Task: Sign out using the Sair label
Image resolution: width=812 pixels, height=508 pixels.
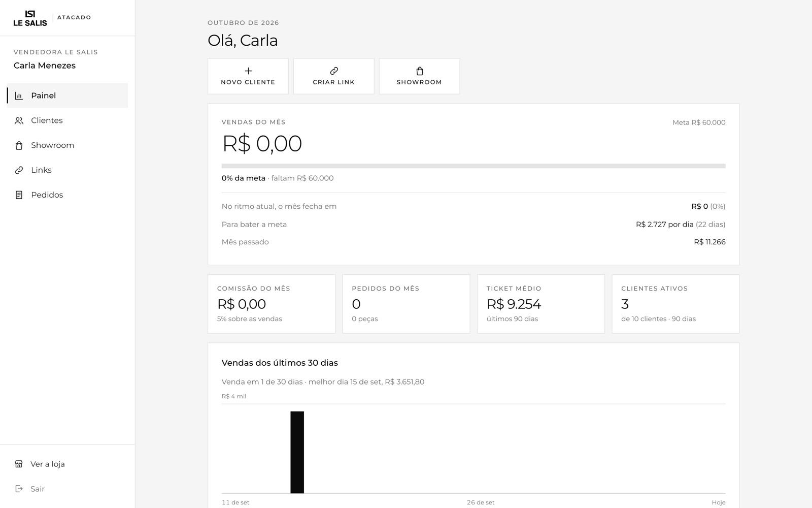Action: coord(38,489)
